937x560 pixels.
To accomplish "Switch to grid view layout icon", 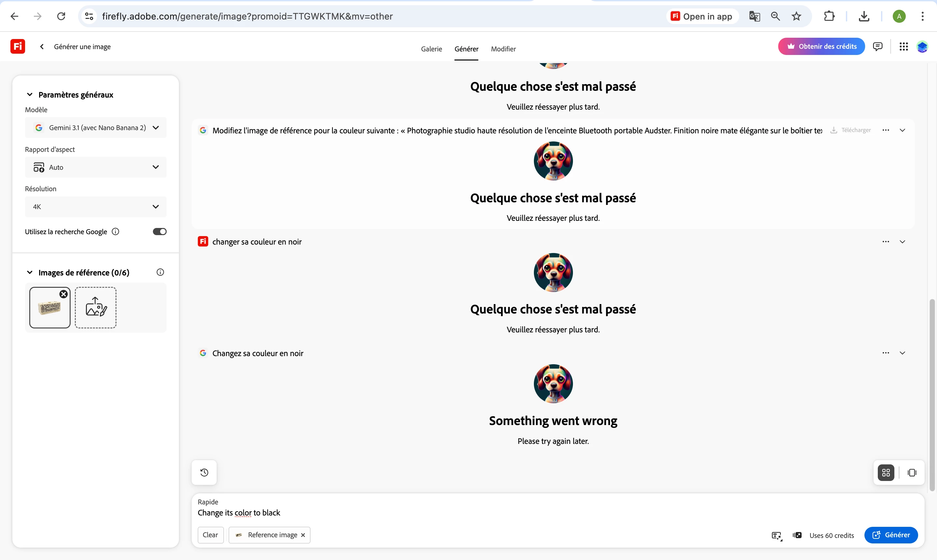I will tap(886, 473).
